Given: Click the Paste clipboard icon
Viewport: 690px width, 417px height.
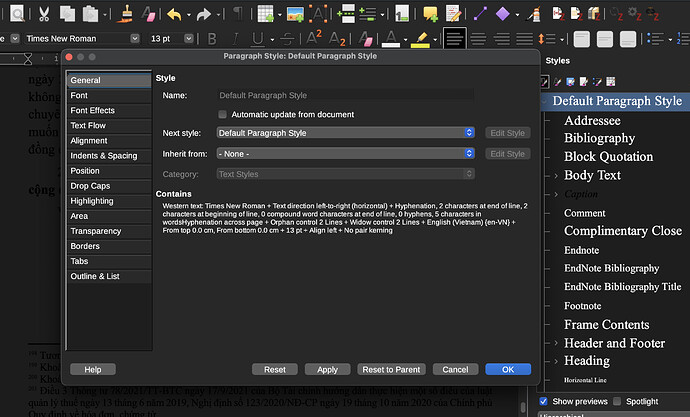Looking at the screenshot, I should point(90,14).
